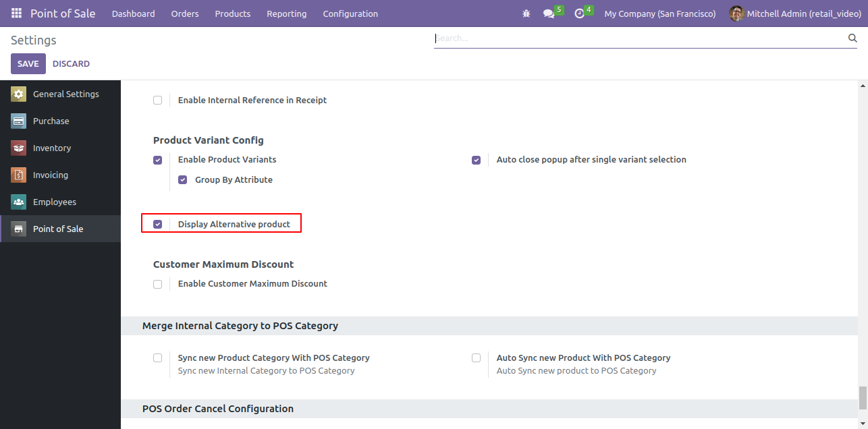This screenshot has width=868, height=429.
Task: Uncheck Display Alternative product
Action: point(157,225)
